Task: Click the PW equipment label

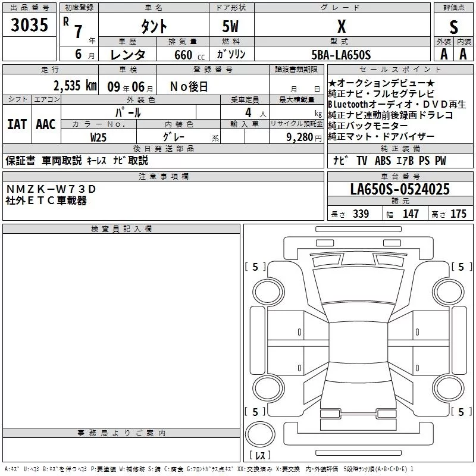Action: click(x=440, y=160)
